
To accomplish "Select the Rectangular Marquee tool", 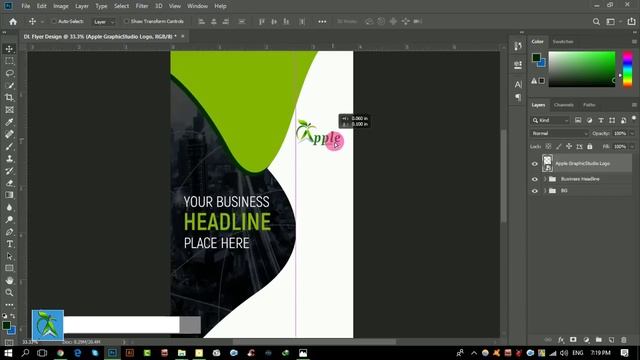I will click(9, 61).
